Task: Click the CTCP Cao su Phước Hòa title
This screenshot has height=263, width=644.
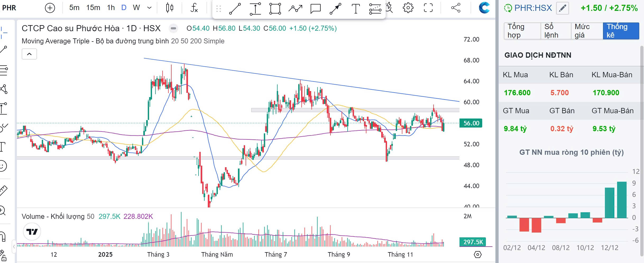Action: [91, 28]
